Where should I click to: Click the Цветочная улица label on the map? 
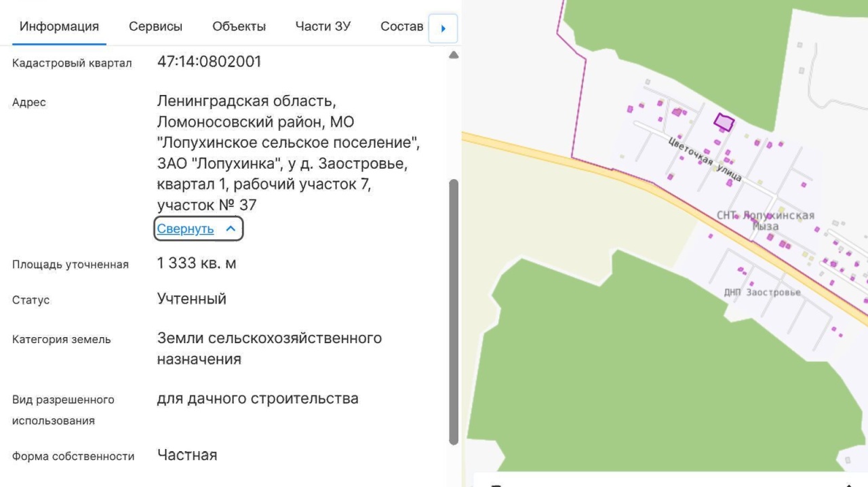coord(705,160)
